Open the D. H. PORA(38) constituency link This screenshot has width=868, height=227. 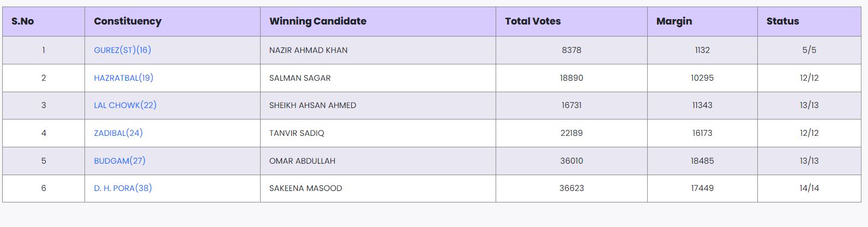coord(123,188)
